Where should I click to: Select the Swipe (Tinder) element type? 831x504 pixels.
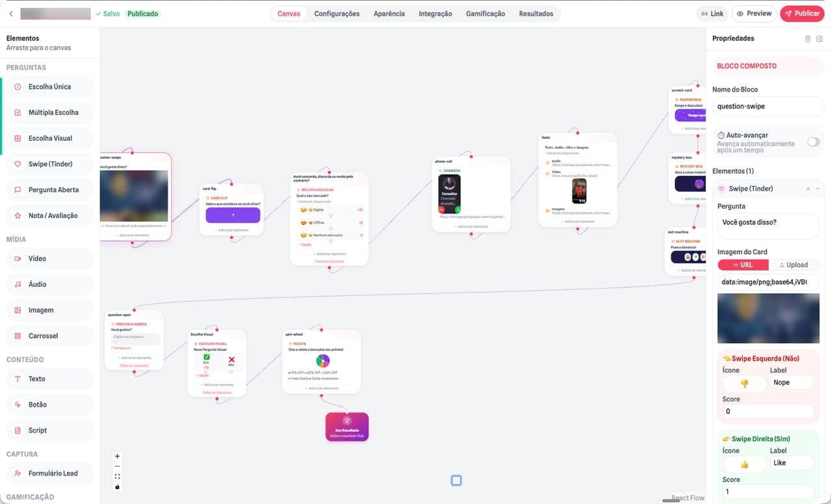tap(49, 163)
